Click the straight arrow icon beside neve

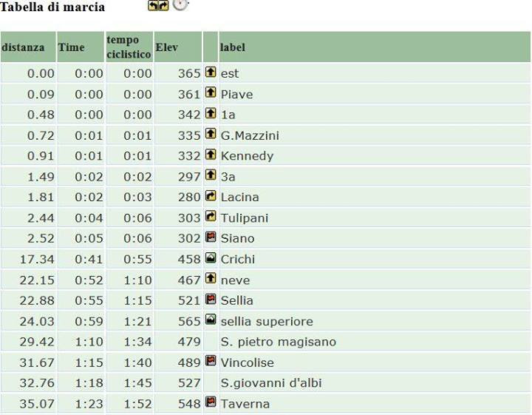point(211,278)
